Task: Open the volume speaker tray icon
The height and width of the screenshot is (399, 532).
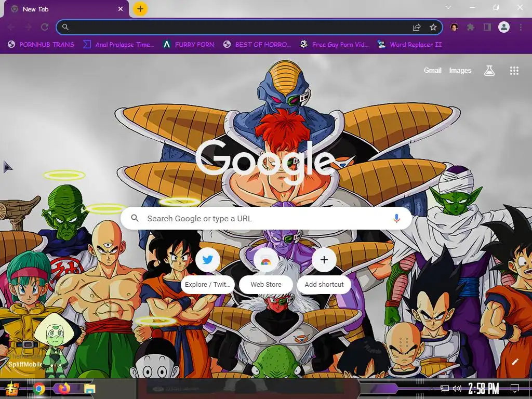Action: coord(457,389)
